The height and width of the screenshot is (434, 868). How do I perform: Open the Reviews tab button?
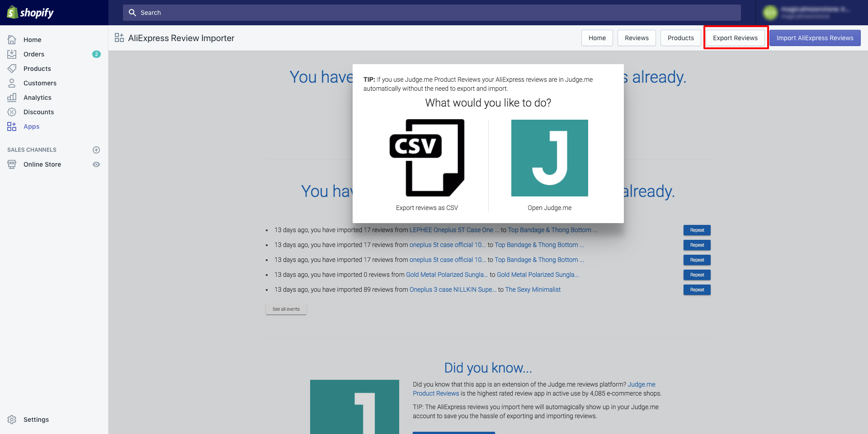[x=637, y=38]
